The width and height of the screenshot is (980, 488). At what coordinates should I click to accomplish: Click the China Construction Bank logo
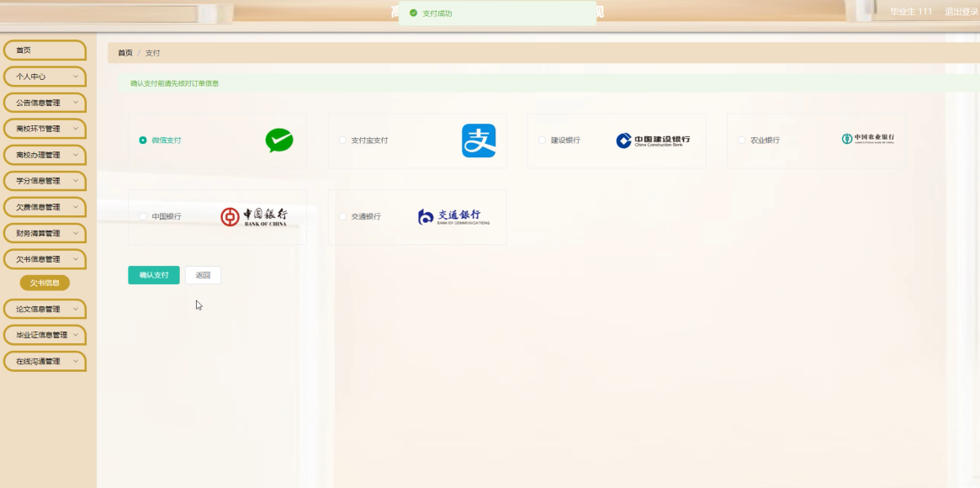click(x=653, y=141)
